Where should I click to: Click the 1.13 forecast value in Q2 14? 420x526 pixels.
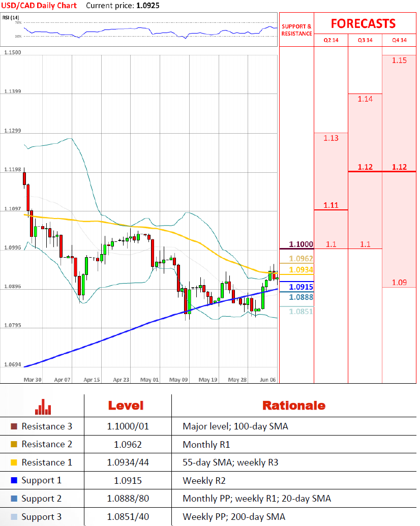pos(331,138)
